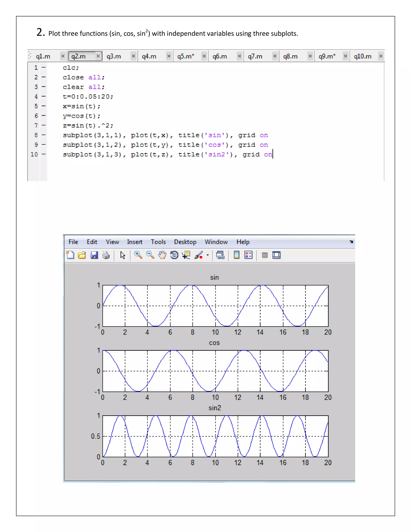Open file using the folder icon
Screen dimensions: 411x532
click(x=82, y=255)
